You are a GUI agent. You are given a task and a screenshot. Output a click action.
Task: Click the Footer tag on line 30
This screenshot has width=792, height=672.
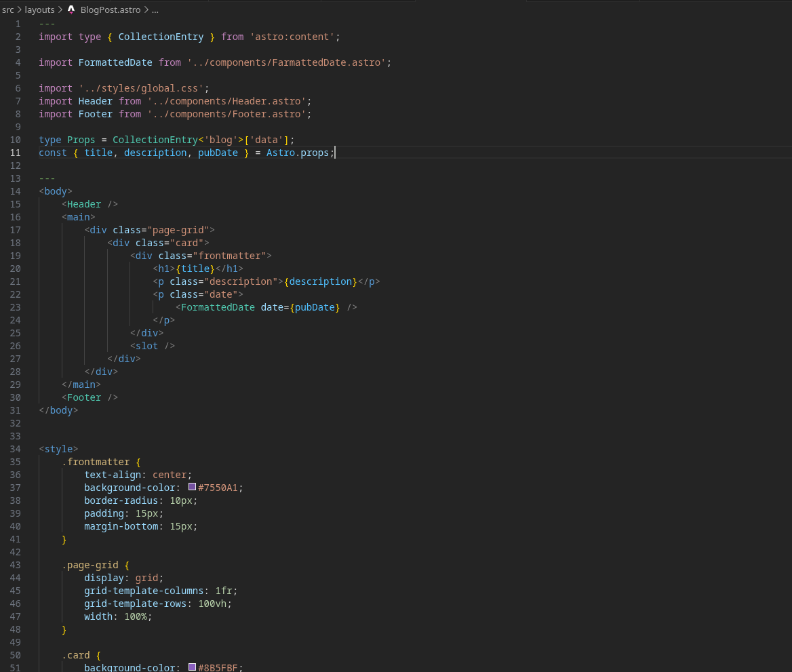83,397
